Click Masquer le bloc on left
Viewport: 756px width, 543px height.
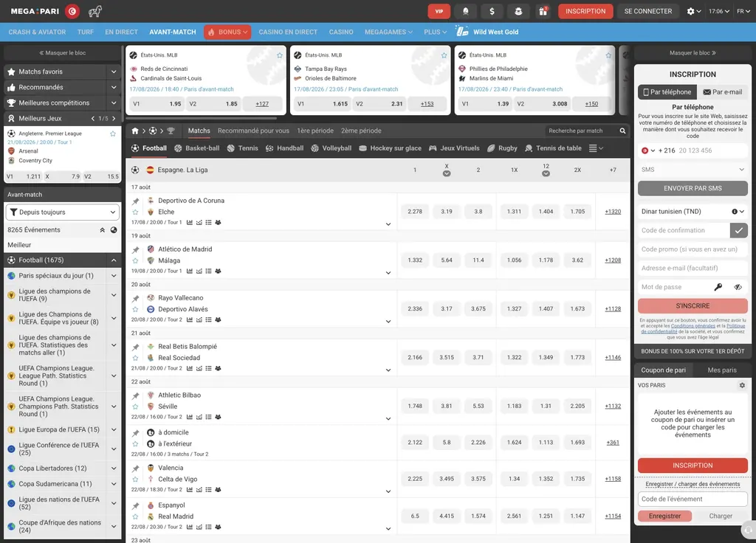(x=62, y=53)
